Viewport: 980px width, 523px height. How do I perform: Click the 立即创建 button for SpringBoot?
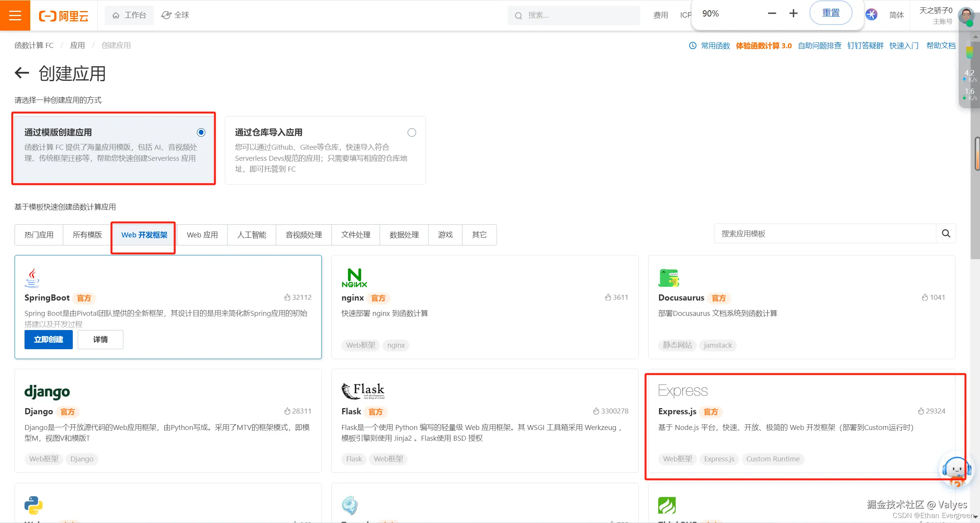[48, 340]
